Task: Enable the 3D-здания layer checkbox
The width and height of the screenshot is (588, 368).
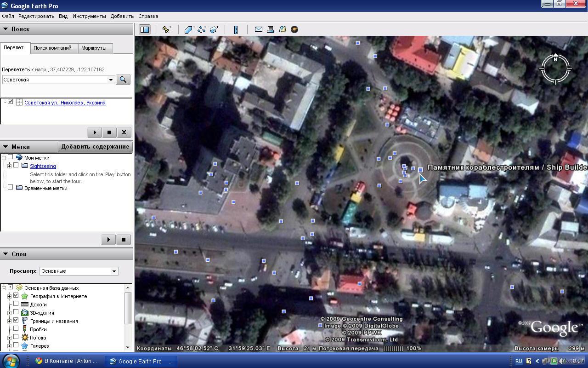Action: pos(16,312)
